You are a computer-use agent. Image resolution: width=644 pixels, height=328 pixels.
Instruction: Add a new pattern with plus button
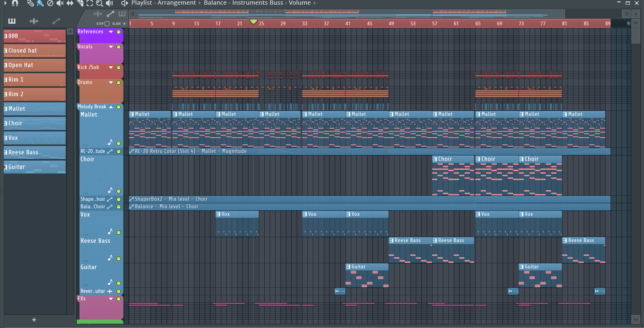point(34,320)
